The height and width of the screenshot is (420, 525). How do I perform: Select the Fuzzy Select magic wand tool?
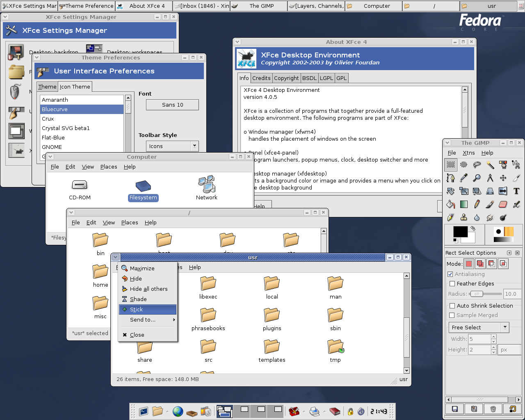click(x=490, y=165)
